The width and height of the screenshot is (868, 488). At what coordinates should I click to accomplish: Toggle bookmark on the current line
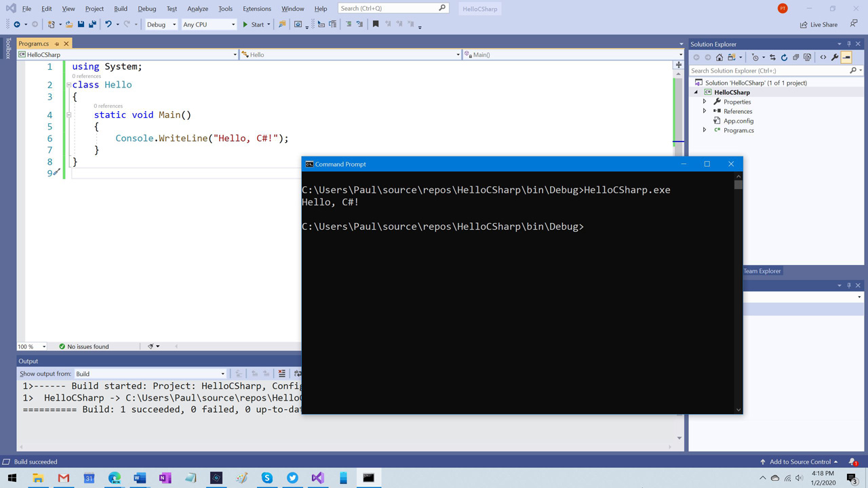pyautogui.click(x=376, y=24)
